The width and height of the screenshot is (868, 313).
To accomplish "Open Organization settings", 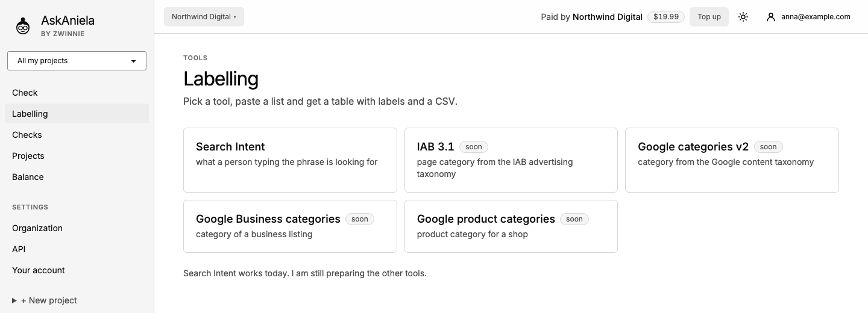I will (x=77, y=228).
